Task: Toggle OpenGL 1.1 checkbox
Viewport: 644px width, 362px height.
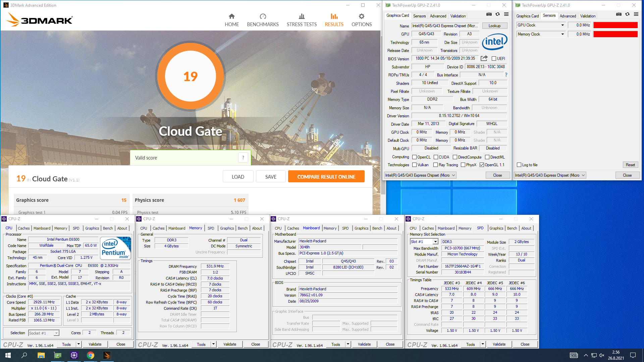Action: tap(482, 165)
